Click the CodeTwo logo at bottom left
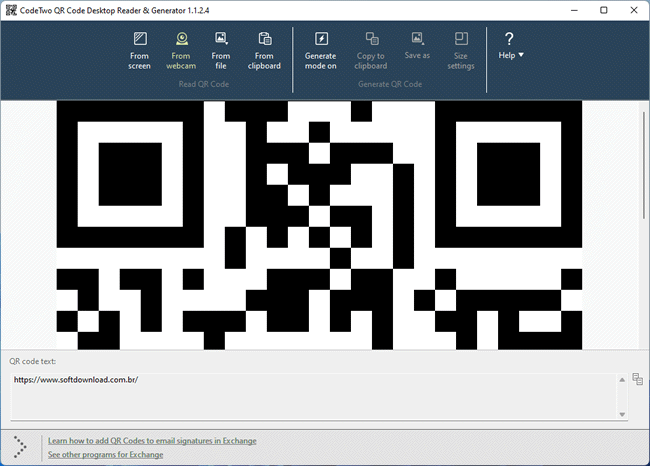The height and width of the screenshot is (466, 650). click(20, 446)
